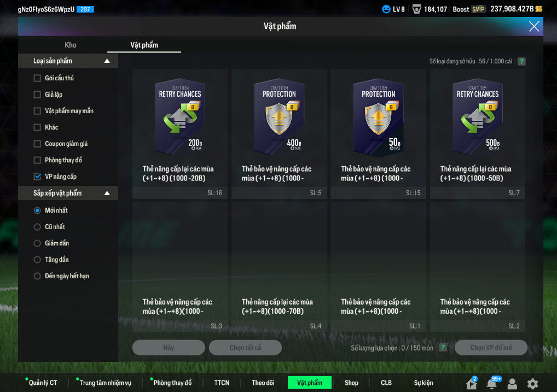Collapse the Loại sản phẩm section

[x=107, y=61]
